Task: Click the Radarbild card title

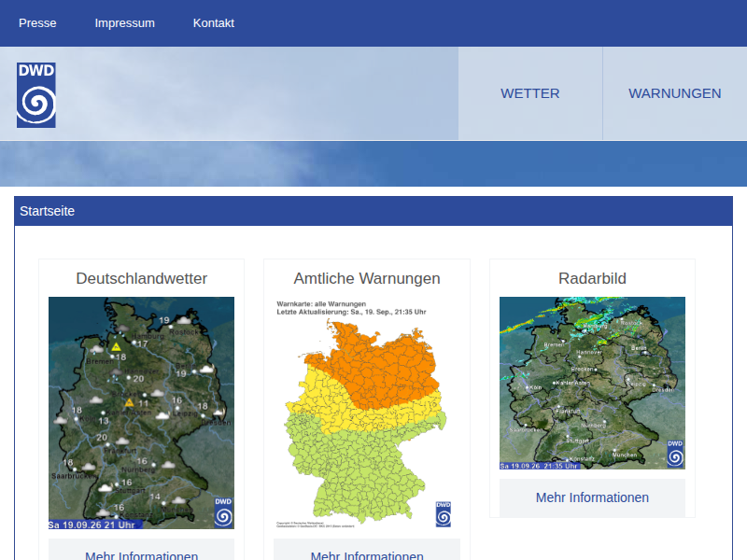Action: [592, 278]
